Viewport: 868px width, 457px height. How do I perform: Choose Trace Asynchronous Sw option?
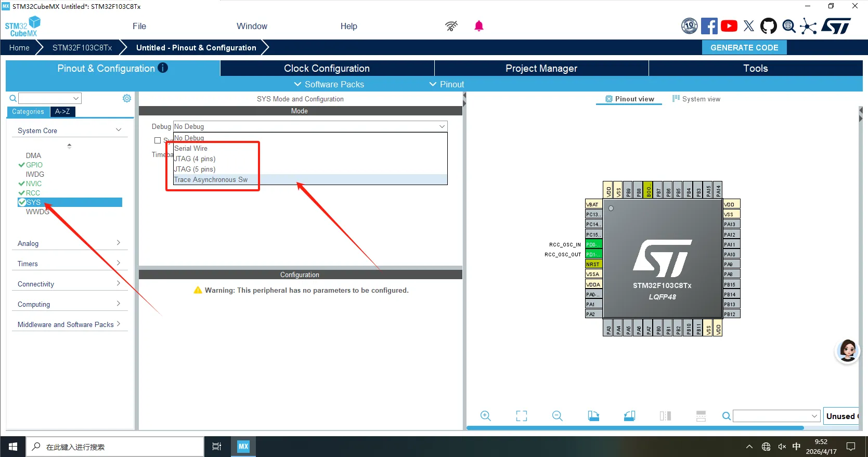211,179
